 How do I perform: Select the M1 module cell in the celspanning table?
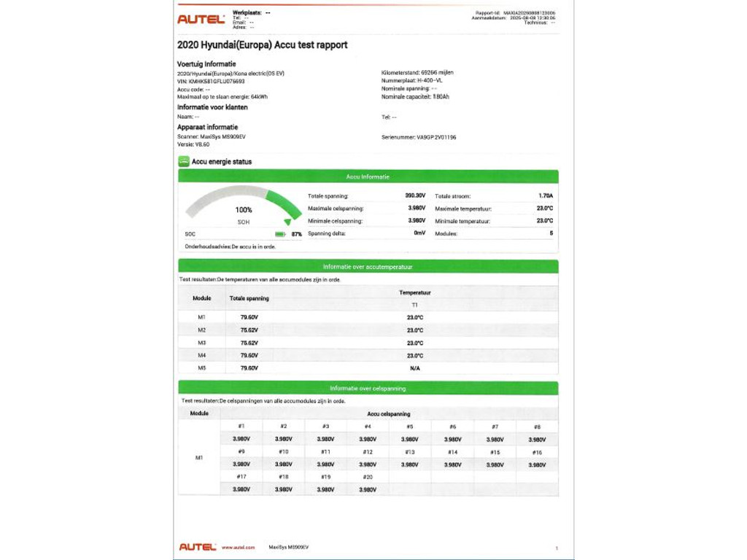[199, 458]
